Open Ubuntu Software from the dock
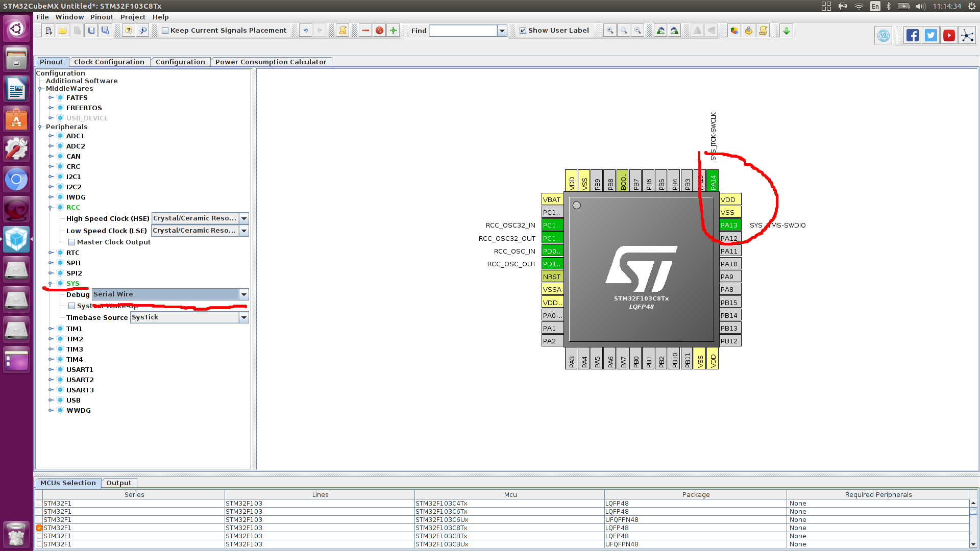Image resolution: width=980 pixels, height=551 pixels. tap(16, 120)
